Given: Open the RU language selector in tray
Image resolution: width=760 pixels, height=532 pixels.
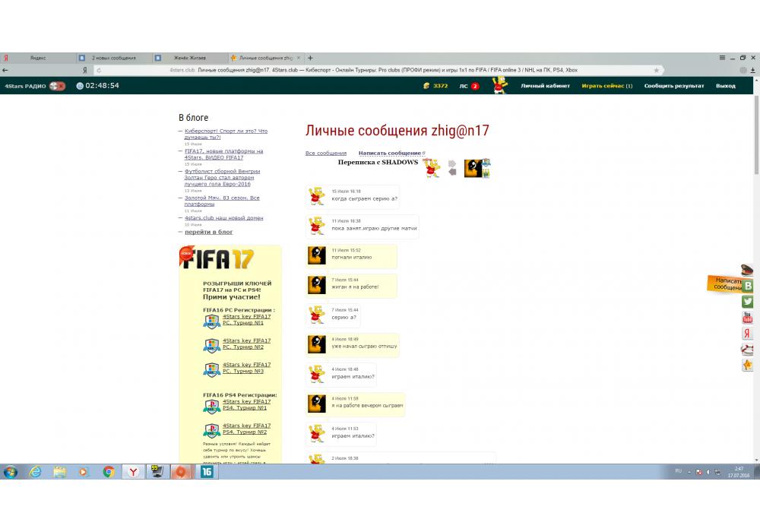Looking at the screenshot, I should [678, 471].
